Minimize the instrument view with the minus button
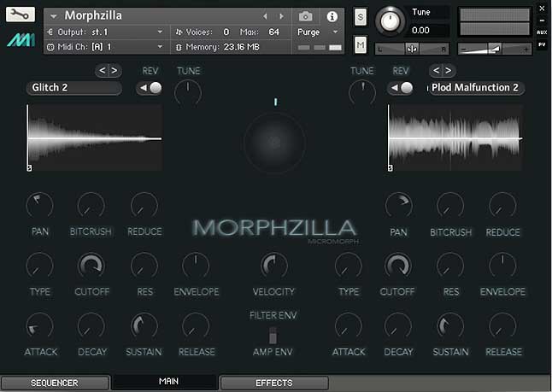This screenshot has width=552, height=392. click(x=542, y=20)
